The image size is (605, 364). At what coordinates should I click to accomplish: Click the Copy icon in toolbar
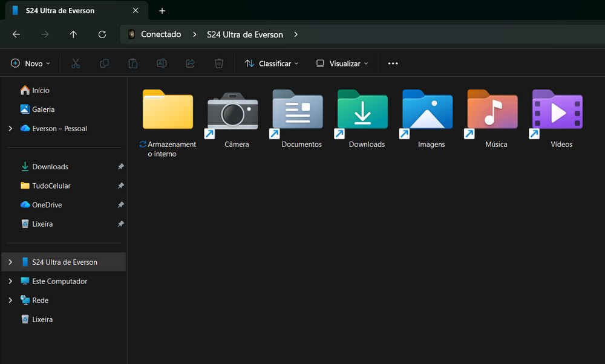104,63
